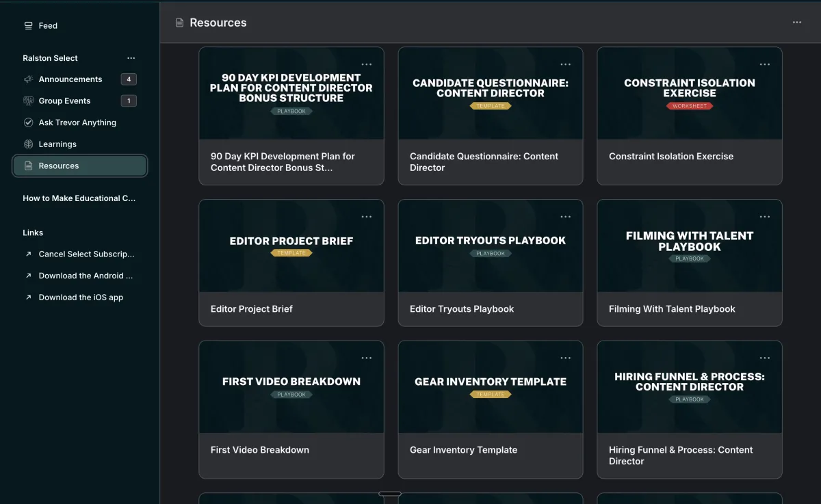Image resolution: width=821 pixels, height=504 pixels.
Task: Open the Learnings space
Action: click(79, 144)
